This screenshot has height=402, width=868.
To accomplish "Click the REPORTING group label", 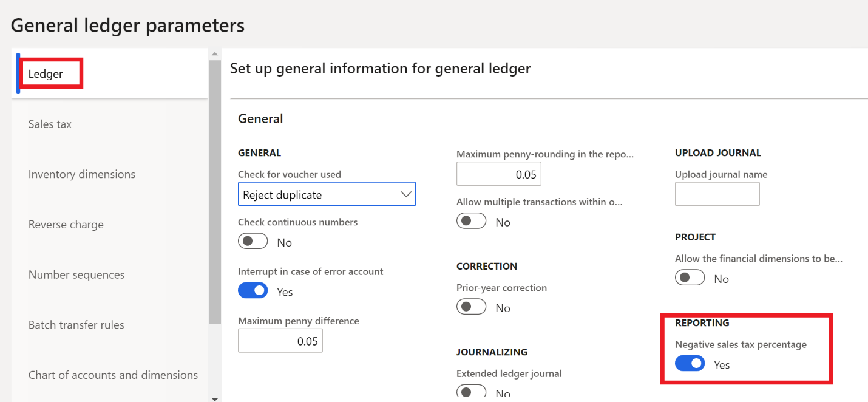I will tap(702, 323).
